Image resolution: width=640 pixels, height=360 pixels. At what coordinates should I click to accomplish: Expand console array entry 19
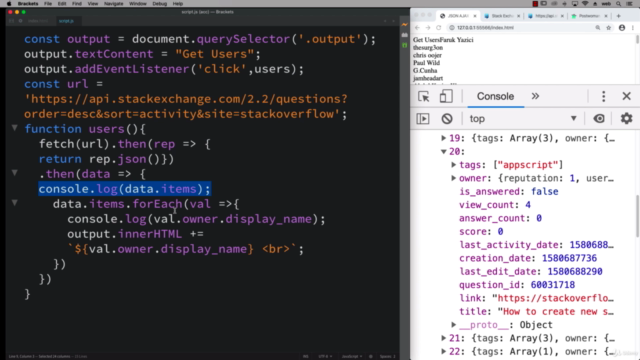click(443, 138)
